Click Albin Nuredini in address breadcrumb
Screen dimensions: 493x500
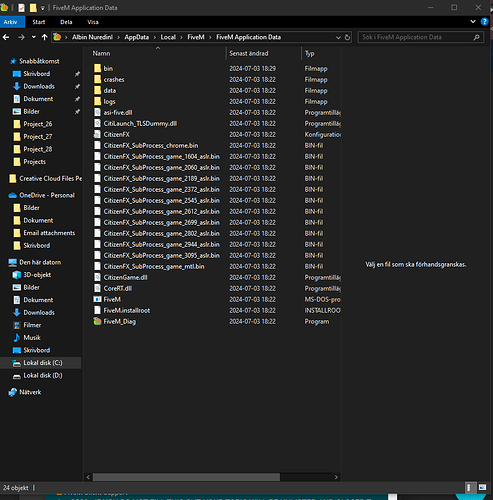tap(93, 37)
